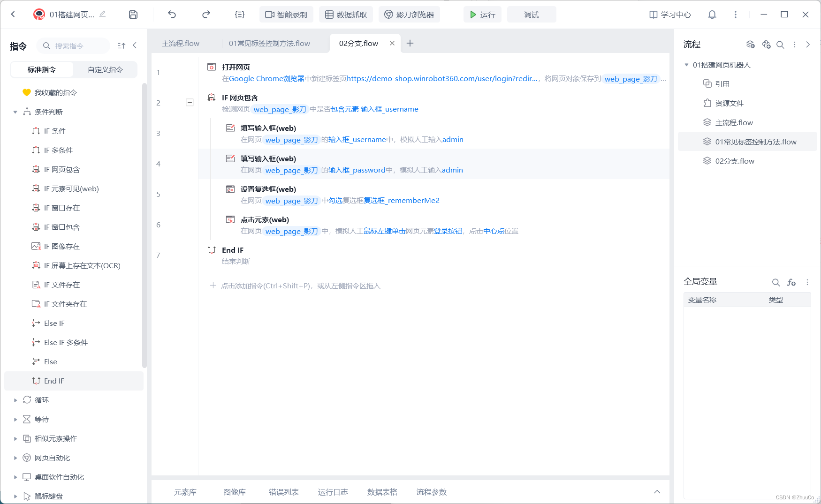The height and width of the screenshot is (504, 821).
Task: Open the 图像库 bottom tab
Action: pos(235,492)
